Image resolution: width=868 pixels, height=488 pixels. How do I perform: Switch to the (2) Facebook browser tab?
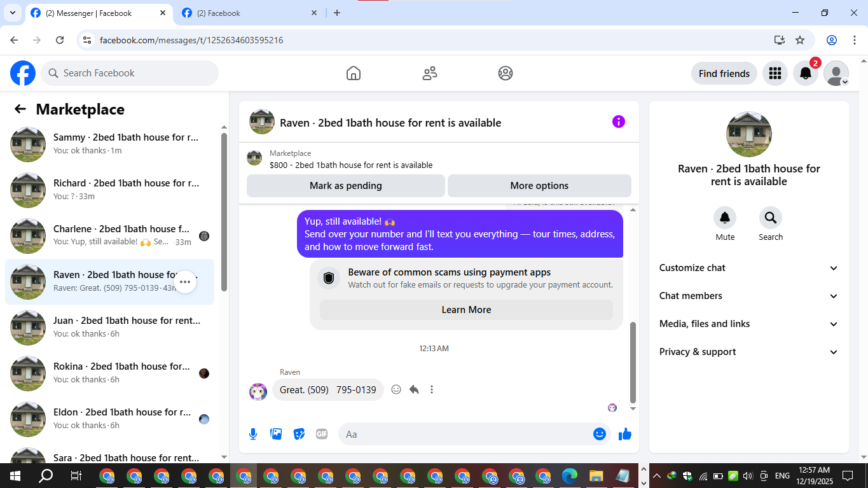coord(248,13)
